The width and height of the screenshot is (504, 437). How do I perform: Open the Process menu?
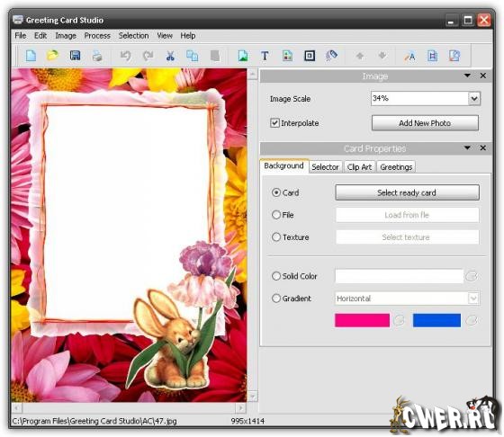point(97,36)
